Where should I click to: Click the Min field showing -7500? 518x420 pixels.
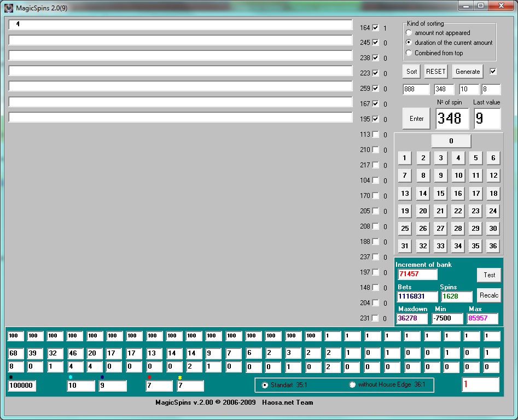pos(447,318)
